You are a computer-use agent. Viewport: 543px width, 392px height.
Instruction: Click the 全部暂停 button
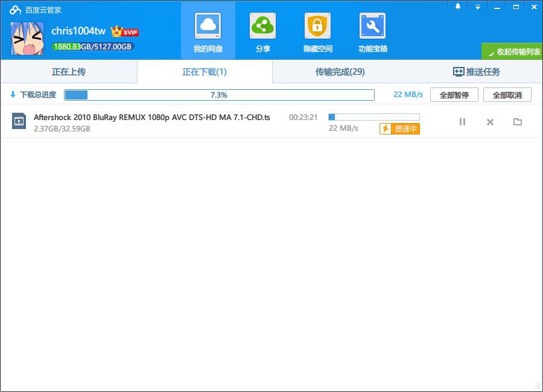(454, 95)
